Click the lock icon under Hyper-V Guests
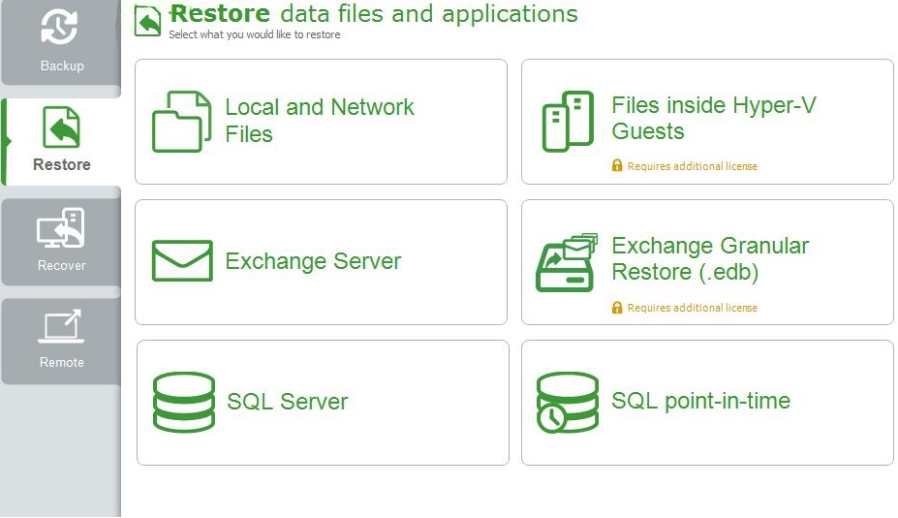The width and height of the screenshot is (898, 518). (x=617, y=166)
